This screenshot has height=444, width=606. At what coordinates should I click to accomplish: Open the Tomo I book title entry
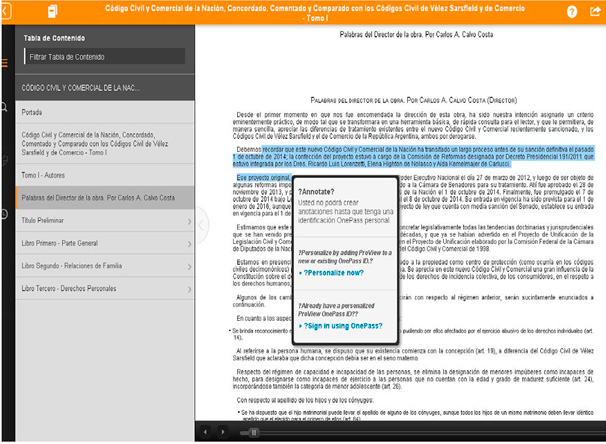click(105, 144)
